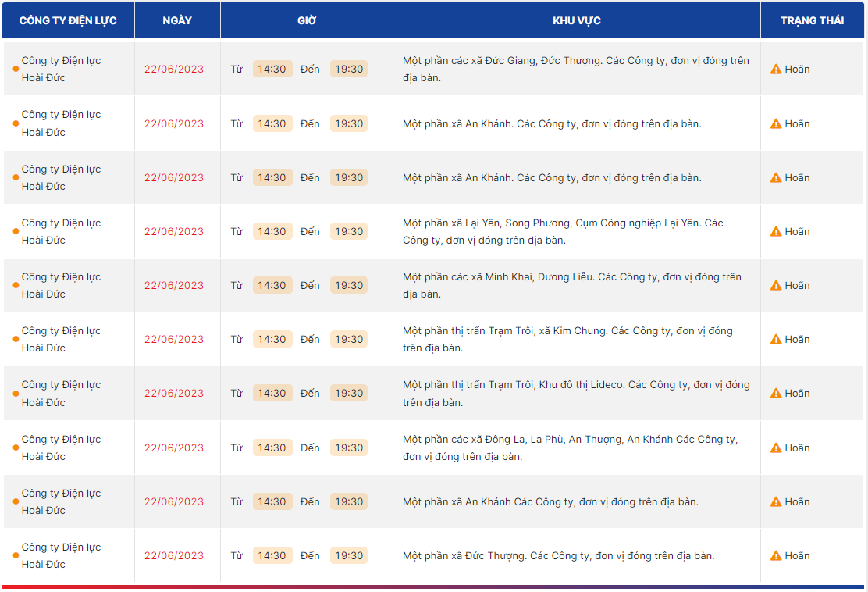
Task: Select the TRẠNG THÁI column header
Action: point(812,20)
